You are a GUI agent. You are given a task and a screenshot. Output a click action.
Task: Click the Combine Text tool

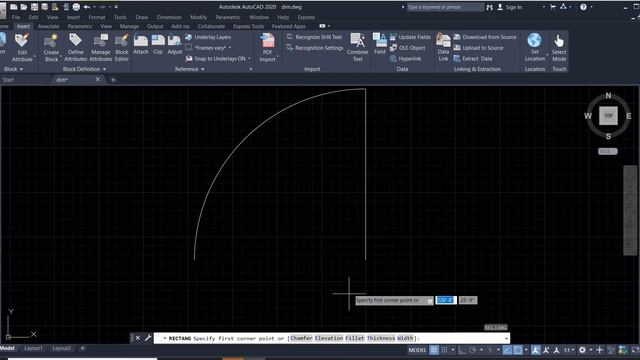tap(358, 47)
